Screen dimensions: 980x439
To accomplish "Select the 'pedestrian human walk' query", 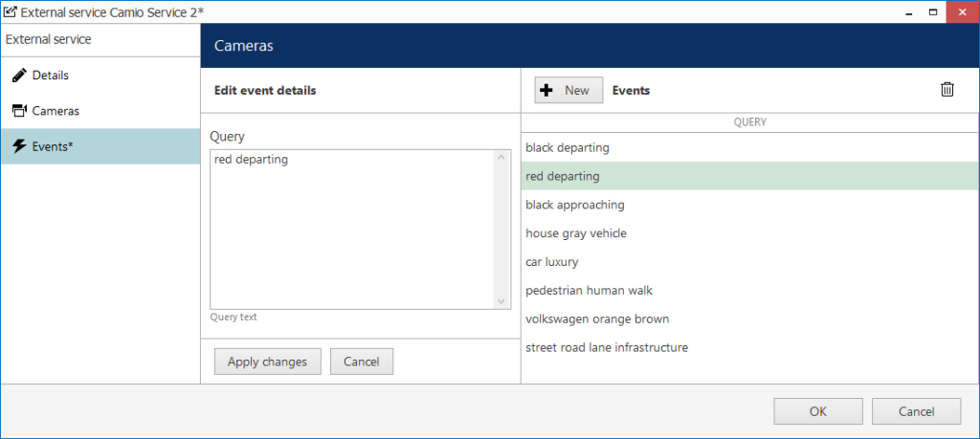I will 750,291.
